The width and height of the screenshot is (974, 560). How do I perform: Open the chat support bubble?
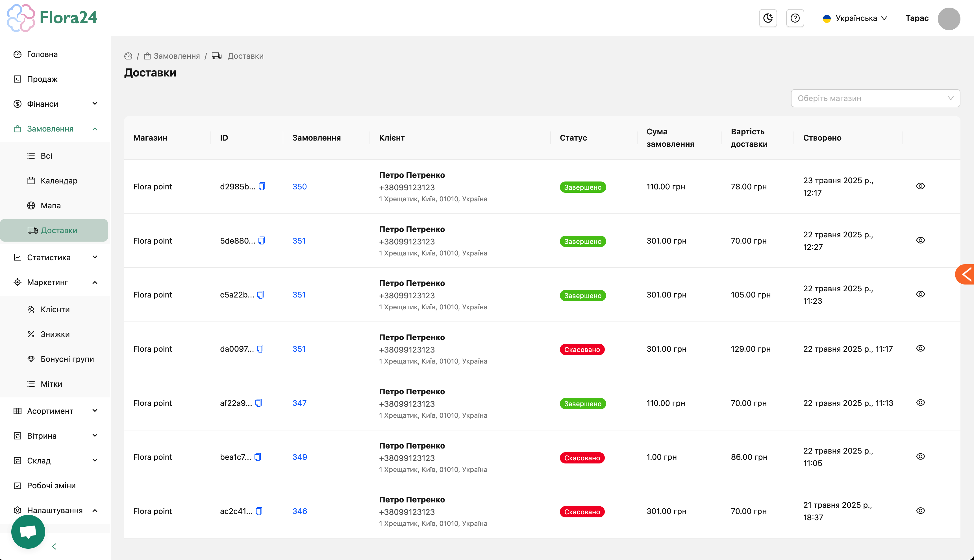click(28, 531)
